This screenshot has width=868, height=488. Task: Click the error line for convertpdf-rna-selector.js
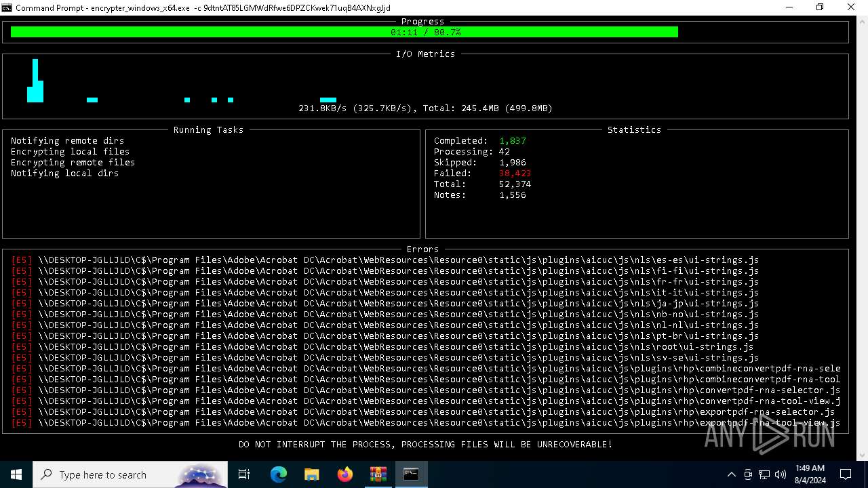tap(426, 390)
